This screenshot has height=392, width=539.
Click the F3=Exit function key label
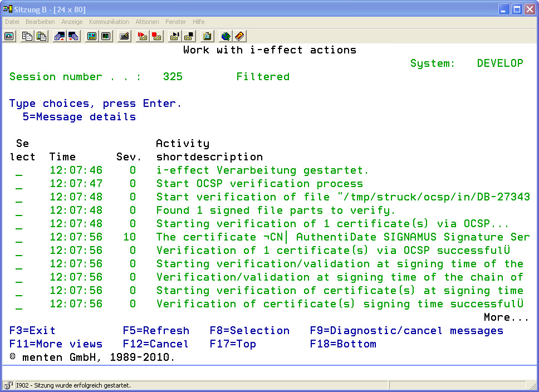click(x=32, y=331)
